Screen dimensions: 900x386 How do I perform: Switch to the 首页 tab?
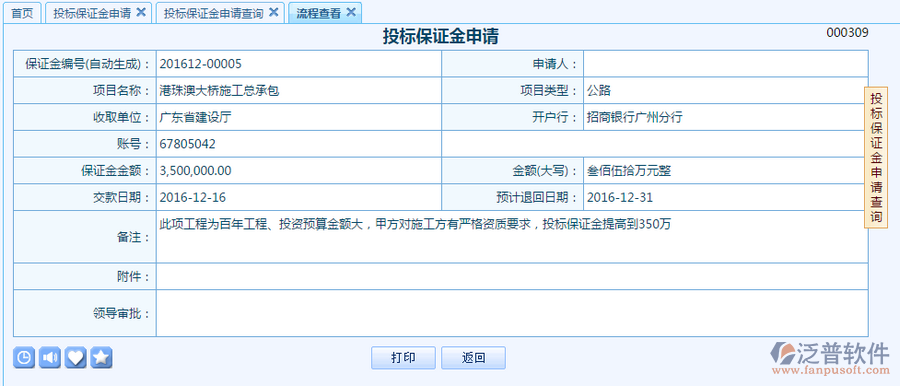tap(23, 13)
